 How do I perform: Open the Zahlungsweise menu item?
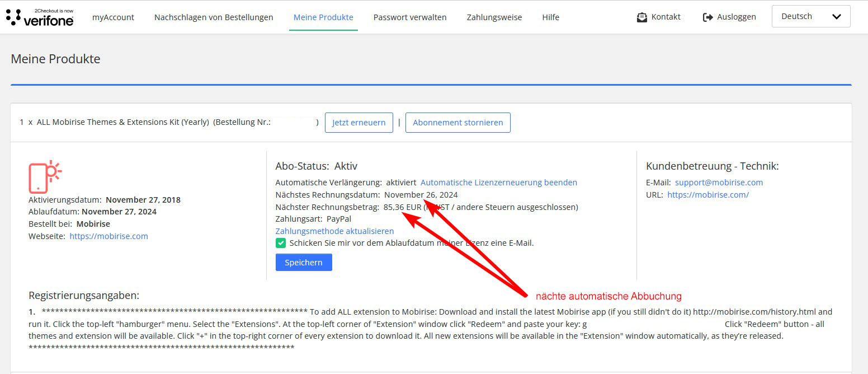click(x=494, y=17)
